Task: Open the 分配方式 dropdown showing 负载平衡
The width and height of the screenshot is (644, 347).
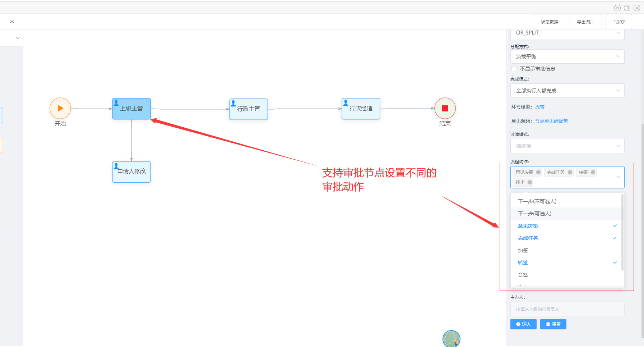Action: click(567, 56)
